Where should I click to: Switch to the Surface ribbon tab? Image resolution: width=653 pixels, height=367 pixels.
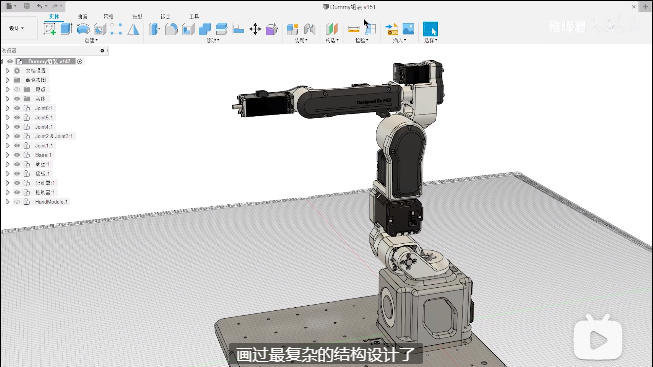pyautogui.click(x=83, y=17)
